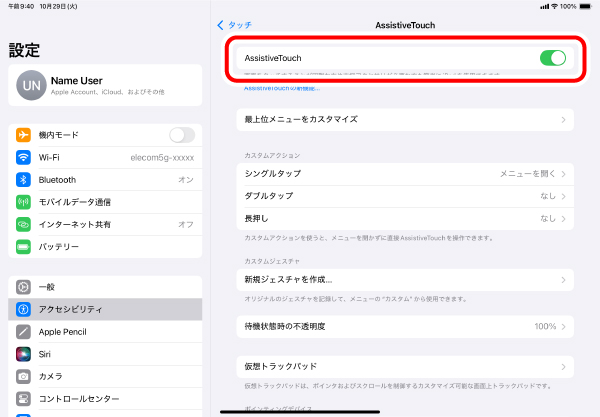Tap the カメラ camera icon

(x=23, y=376)
